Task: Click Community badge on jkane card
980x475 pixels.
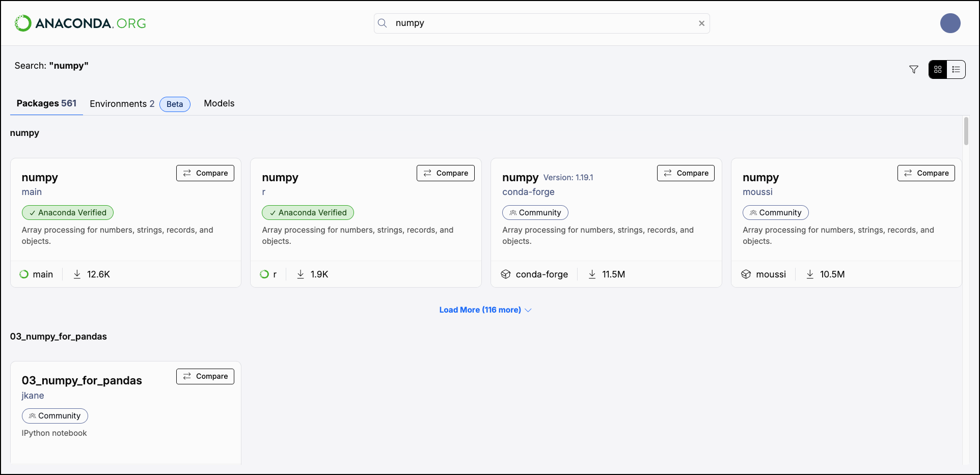Action: click(55, 416)
